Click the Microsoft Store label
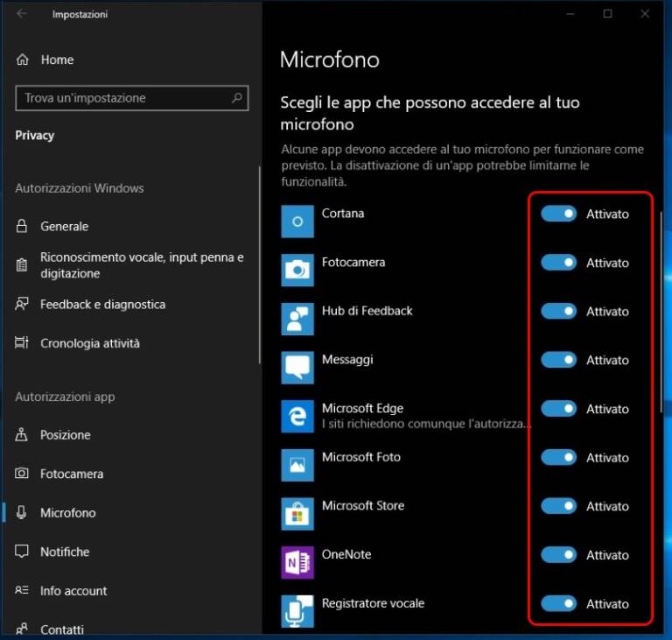 [x=363, y=505]
